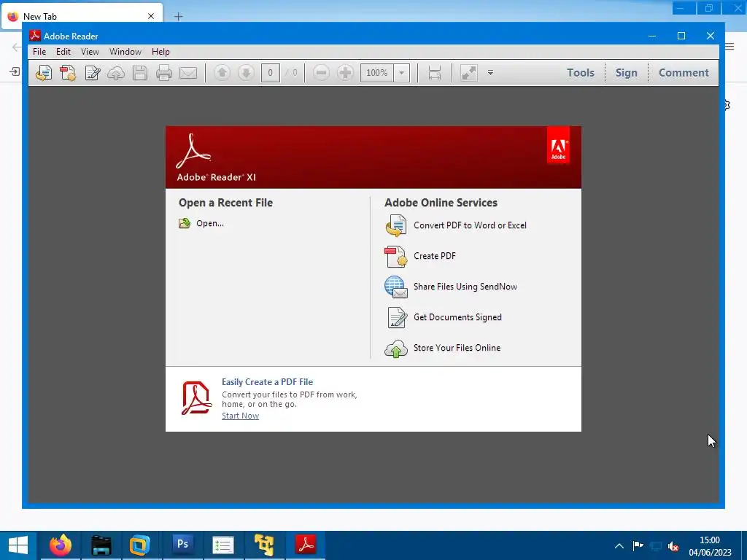Click Easily Create a PDF File heading
This screenshot has height=560, width=747.
pos(267,382)
